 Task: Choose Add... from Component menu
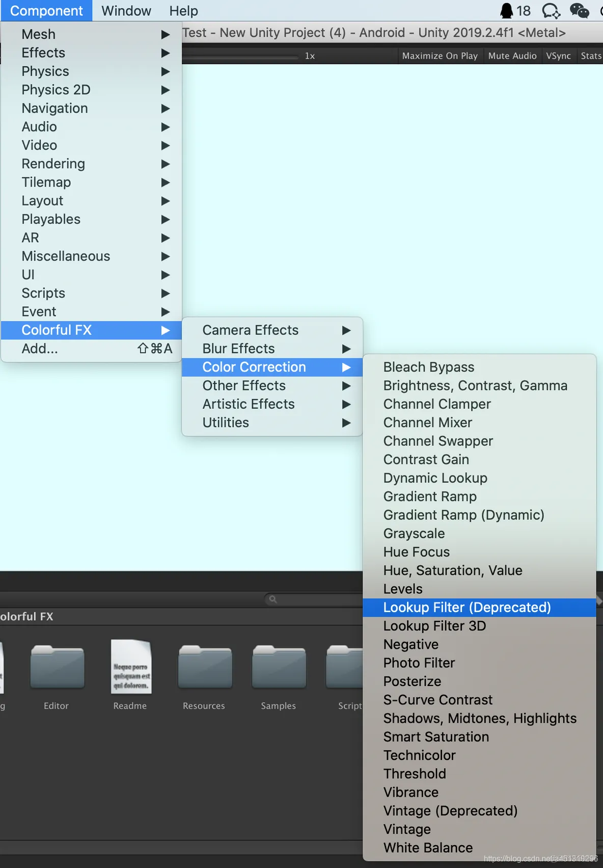(x=91, y=349)
